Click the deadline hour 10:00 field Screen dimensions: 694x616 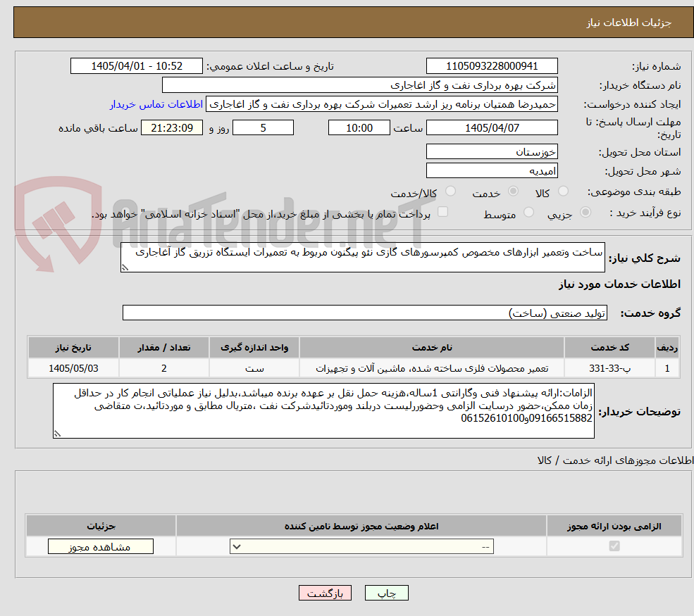tap(359, 128)
